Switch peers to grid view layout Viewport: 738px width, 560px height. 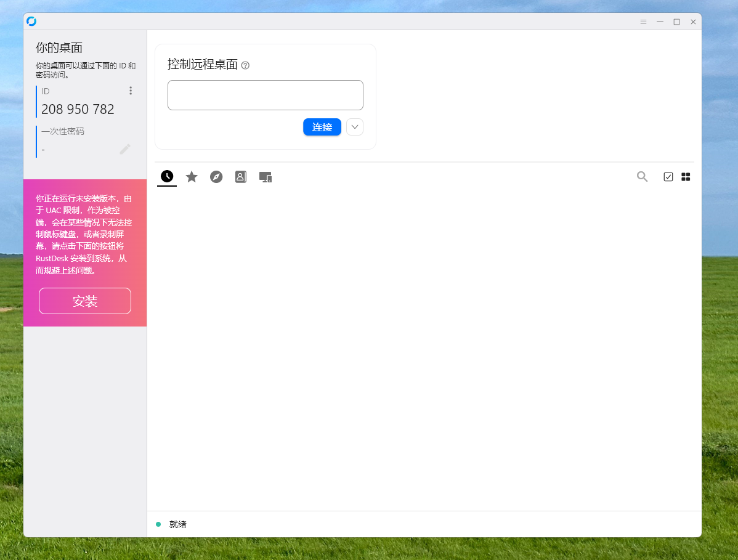tap(686, 177)
